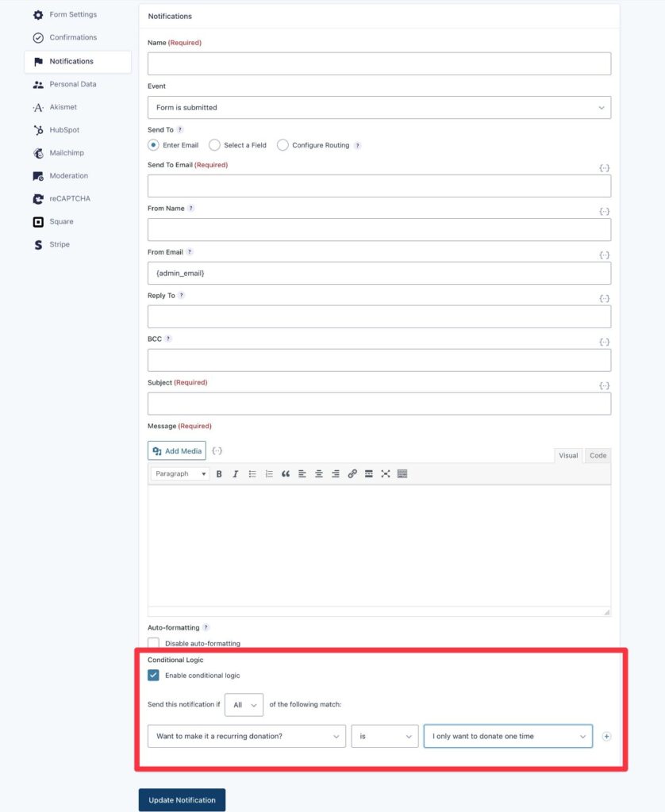Select the Enter Email radio option
Image resolution: width=665 pixels, height=812 pixels.
[153, 145]
